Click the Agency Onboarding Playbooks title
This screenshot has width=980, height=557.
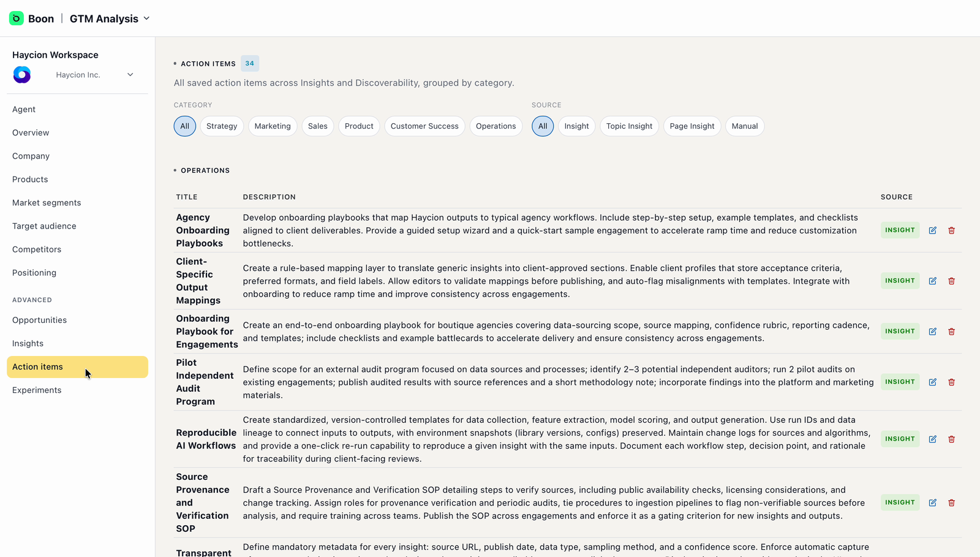[x=203, y=230]
